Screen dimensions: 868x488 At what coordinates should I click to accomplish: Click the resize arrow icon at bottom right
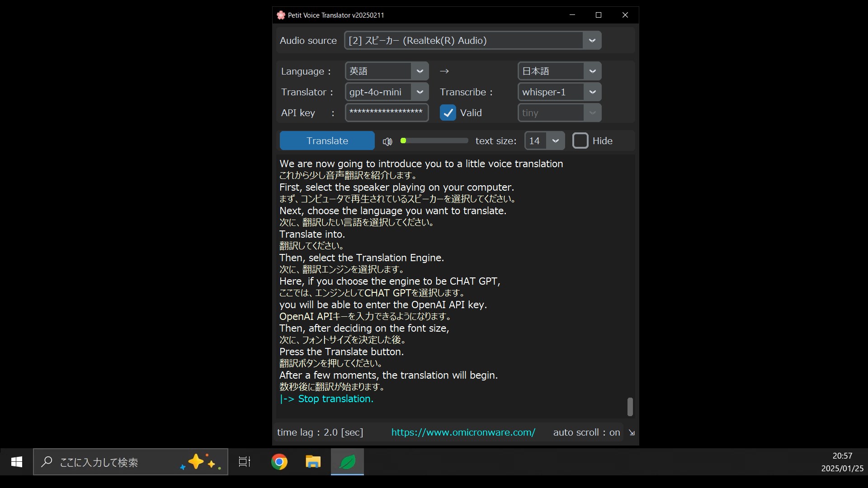[x=632, y=432]
